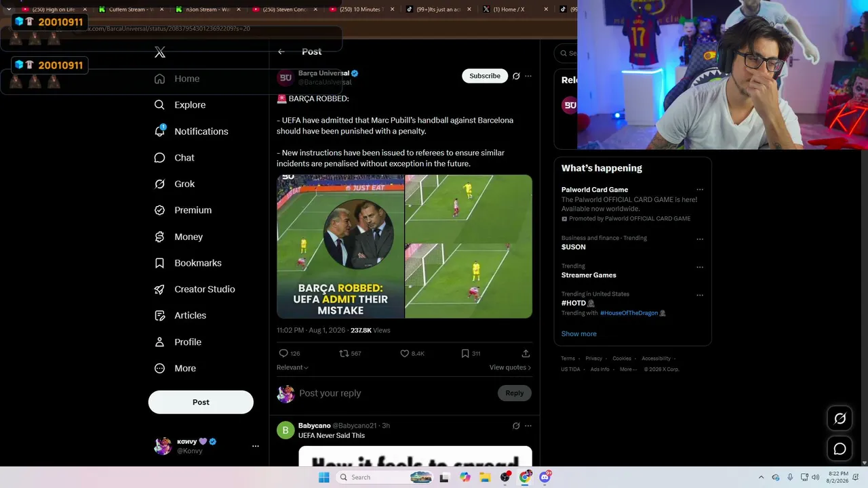Click the post timestamp '11:02 PM · Aug 1, 2026'
The height and width of the screenshot is (488, 868).
(x=311, y=330)
